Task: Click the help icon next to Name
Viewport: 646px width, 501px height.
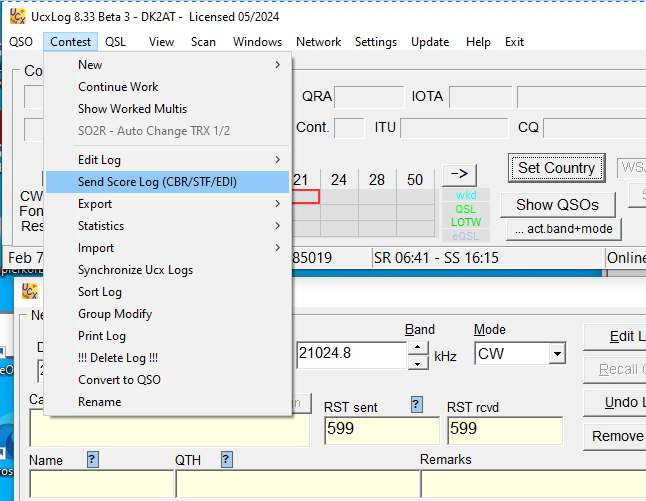Action: pyautogui.click(x=92, y=459)
